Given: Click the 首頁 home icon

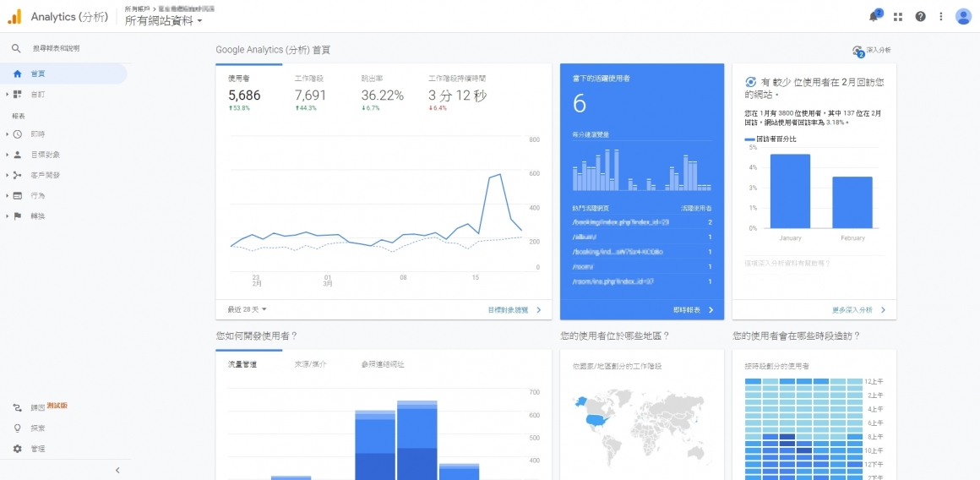Looking at the screenshot, I should [18, 74].
